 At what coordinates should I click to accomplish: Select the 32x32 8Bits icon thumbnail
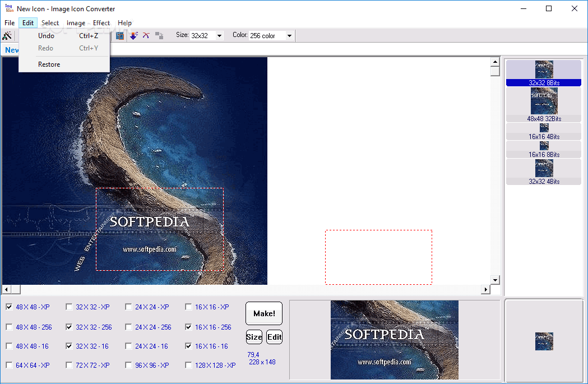pyautogui.click(x=544, y=73)
